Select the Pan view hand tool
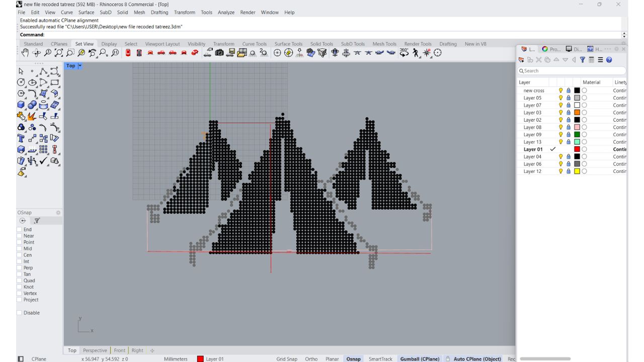 [x=25, y=53]
